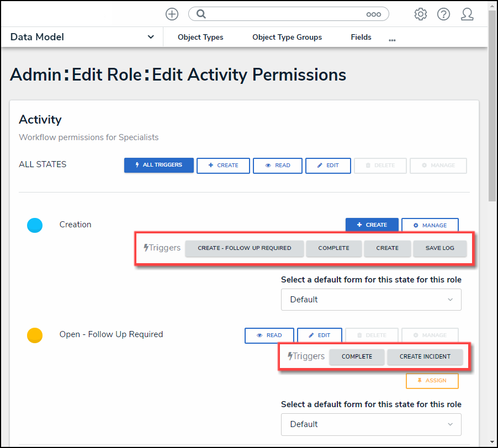This screenshot has width=498, height=448.
Task: Click the magnifier icon in search bar
Action: [202, 14]
